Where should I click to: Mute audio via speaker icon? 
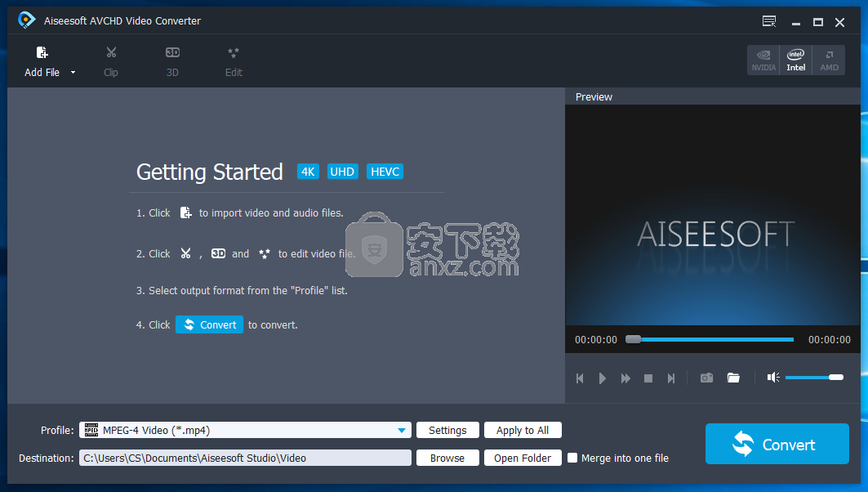pos(773,378)
